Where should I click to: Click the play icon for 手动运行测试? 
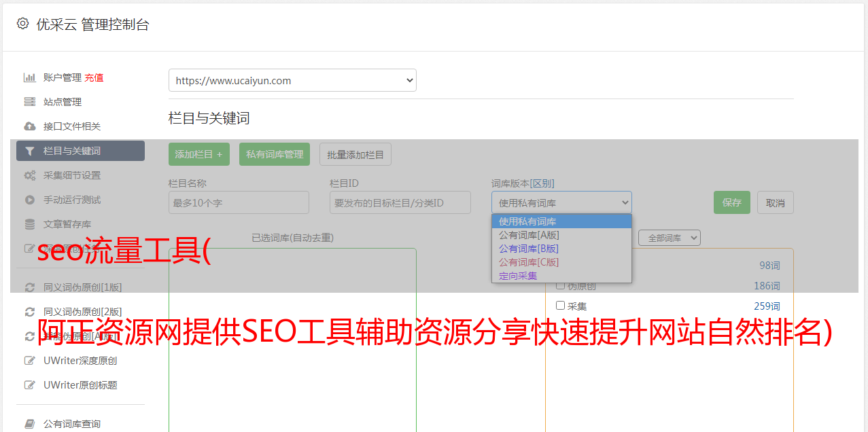[29, 200]
